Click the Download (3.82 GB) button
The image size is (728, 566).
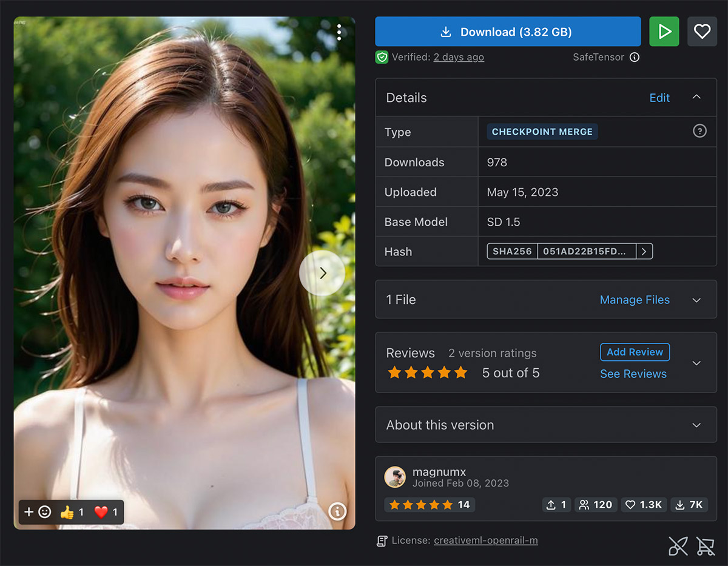click(x=508, y=32)
